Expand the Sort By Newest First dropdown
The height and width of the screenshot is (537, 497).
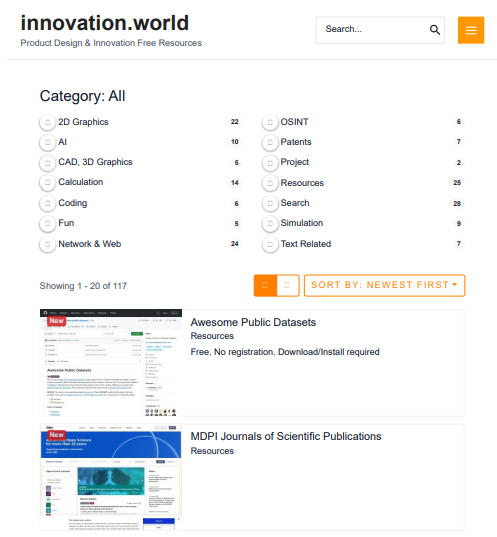pyautogui.click(x=384, y=285)
